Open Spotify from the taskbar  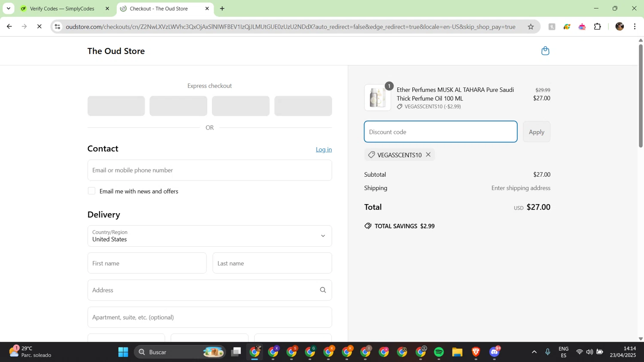coord(439,352)
